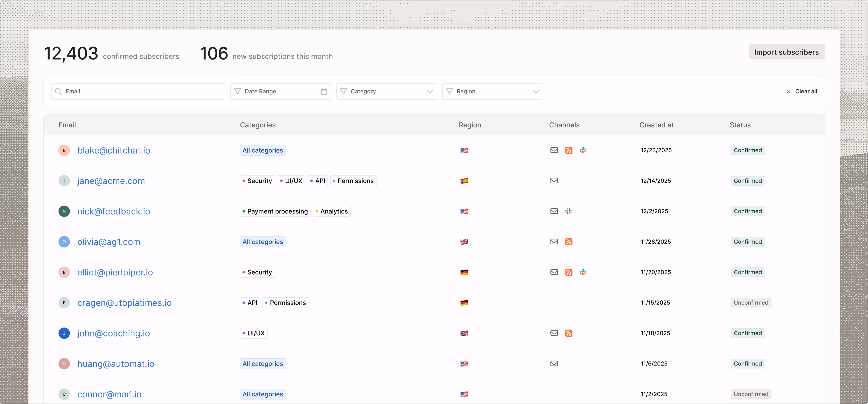The height and width of the screenshot is (404, 868).
Task: Click the US flag in nick@feedback.io row
Action: click(464, 211)
